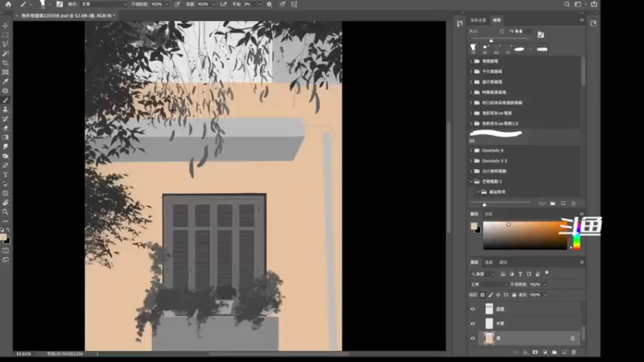This screenshot has height=362, width=644.
Task: Create new brush in Brushes panel
Action: [x=563, y=204]
